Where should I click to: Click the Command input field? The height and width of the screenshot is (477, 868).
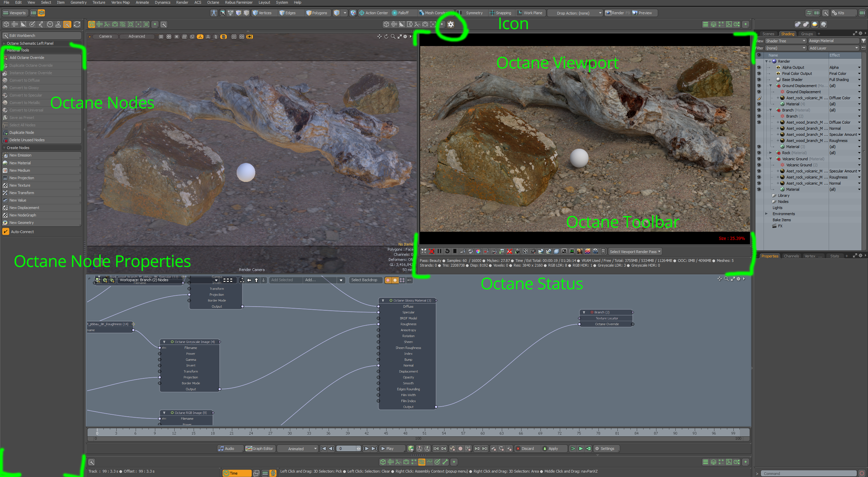tap(808, 473)
